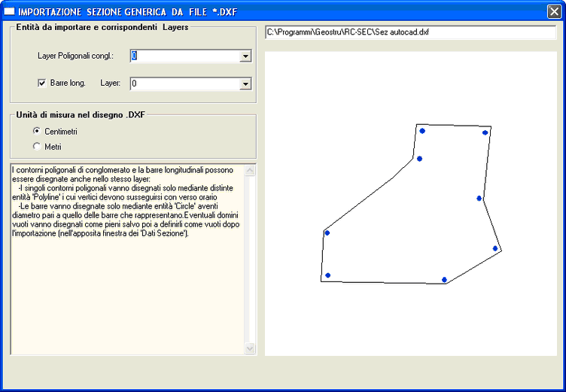
Task: Click the window icon in the title bar
Action: click(x=9, y=11)
